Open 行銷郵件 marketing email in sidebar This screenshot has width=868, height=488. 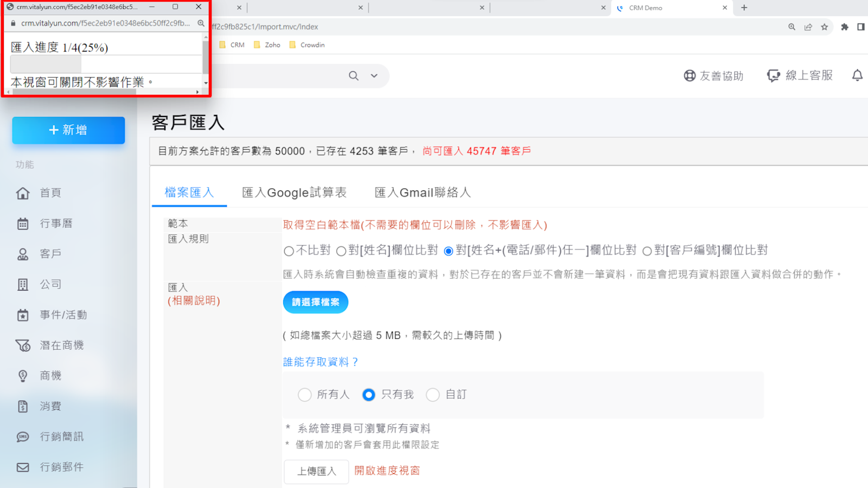click(61, 467)
